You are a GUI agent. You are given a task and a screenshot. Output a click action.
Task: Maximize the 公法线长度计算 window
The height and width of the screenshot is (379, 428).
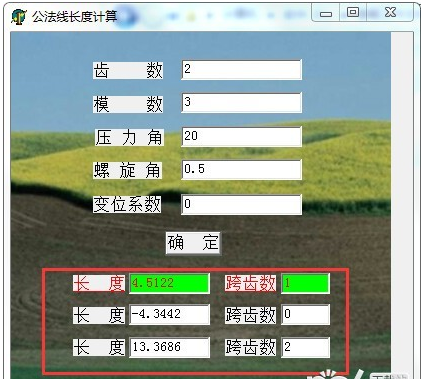tap(353, 13)
